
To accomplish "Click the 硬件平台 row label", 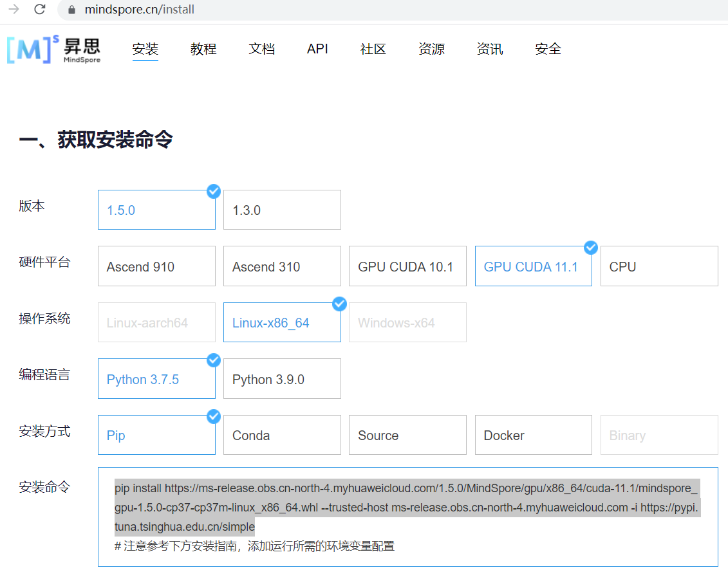I will (x=44, y=262).
